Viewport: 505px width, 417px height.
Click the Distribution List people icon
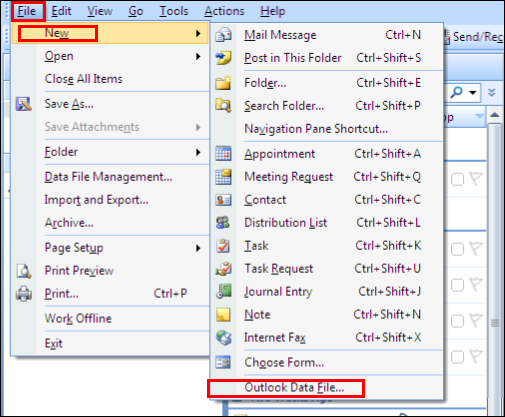[x=223, y=223]
